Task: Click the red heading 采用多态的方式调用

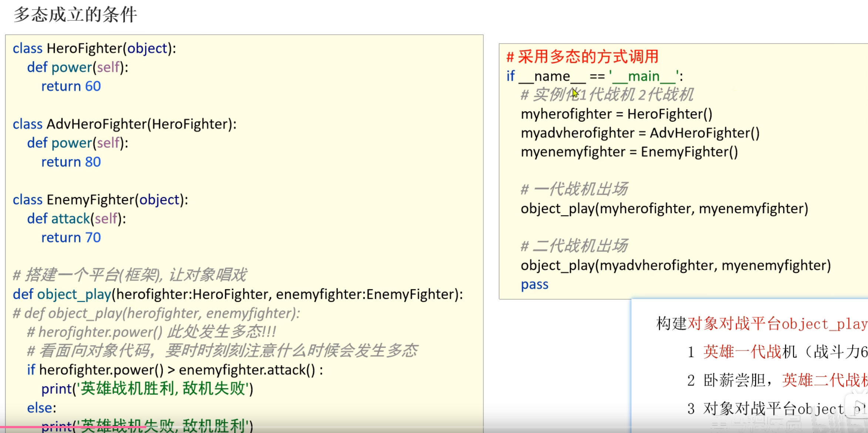Action: point(583,57)
